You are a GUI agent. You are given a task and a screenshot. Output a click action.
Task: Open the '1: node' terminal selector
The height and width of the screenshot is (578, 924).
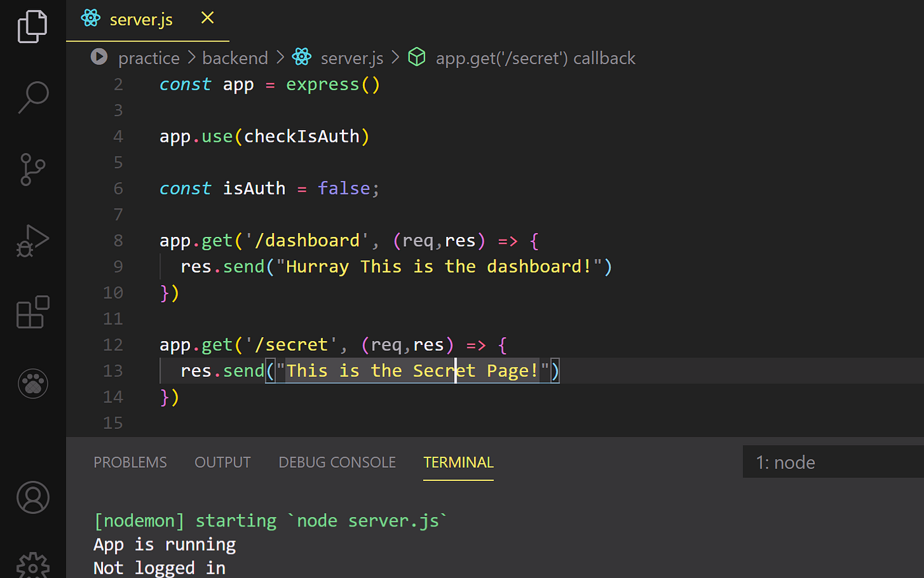tap(785, 462)
